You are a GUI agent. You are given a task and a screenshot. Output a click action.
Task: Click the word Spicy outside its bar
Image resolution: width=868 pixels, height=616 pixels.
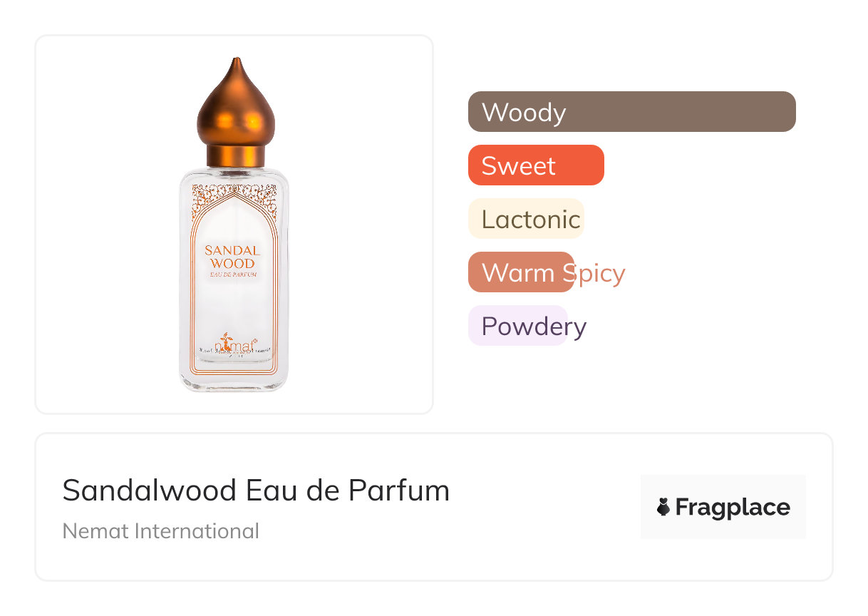click(602, 272)
